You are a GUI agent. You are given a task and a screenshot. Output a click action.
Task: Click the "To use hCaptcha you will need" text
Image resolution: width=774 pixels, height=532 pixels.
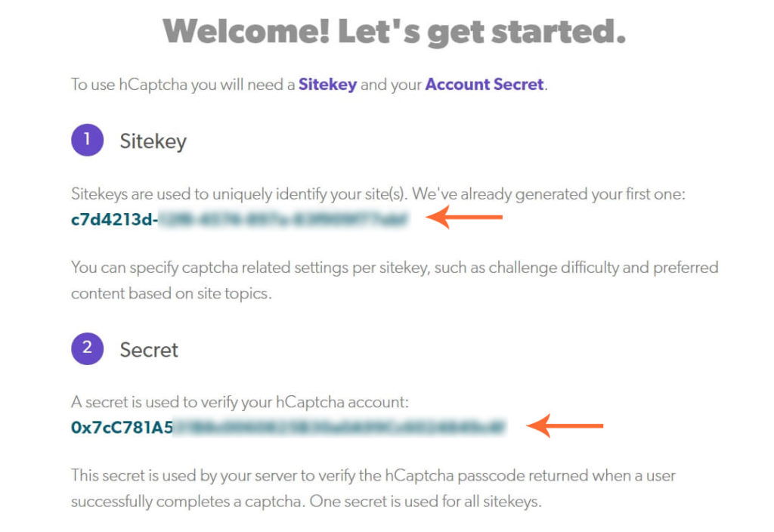click(183, 85)
